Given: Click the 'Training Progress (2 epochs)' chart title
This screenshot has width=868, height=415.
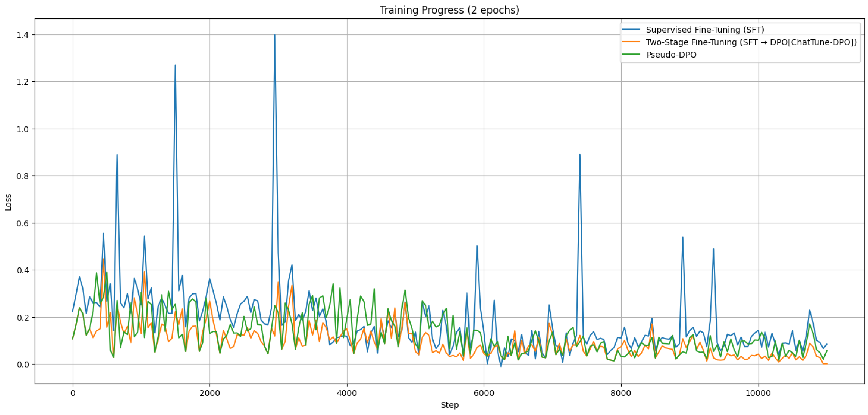Looking at the screenshot, I should [449, 10].
